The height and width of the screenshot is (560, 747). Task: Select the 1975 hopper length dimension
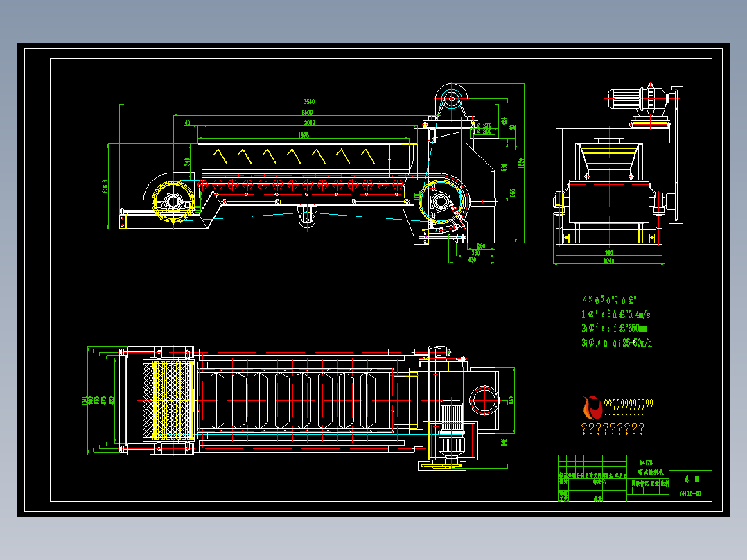[x=304, y=135]
